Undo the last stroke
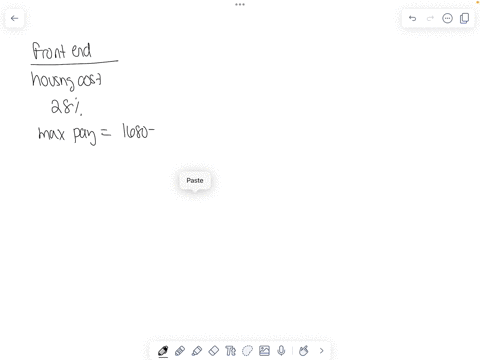This screenshot has height=360, width=480. [x=412, y=18]
